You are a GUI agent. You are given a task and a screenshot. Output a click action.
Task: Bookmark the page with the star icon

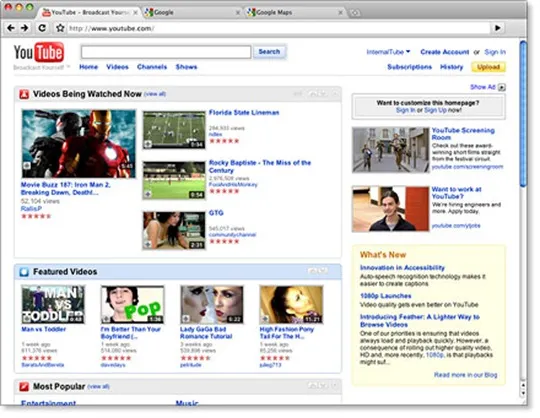pyautogui.click(x=60, y=28)
